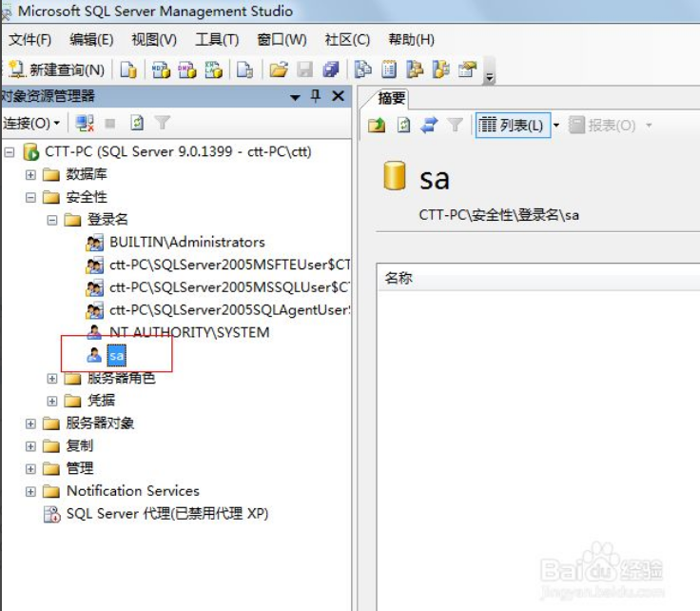
Task: Click the Report (报表) button
Action: pyautogui.click(x=602, y=126)
